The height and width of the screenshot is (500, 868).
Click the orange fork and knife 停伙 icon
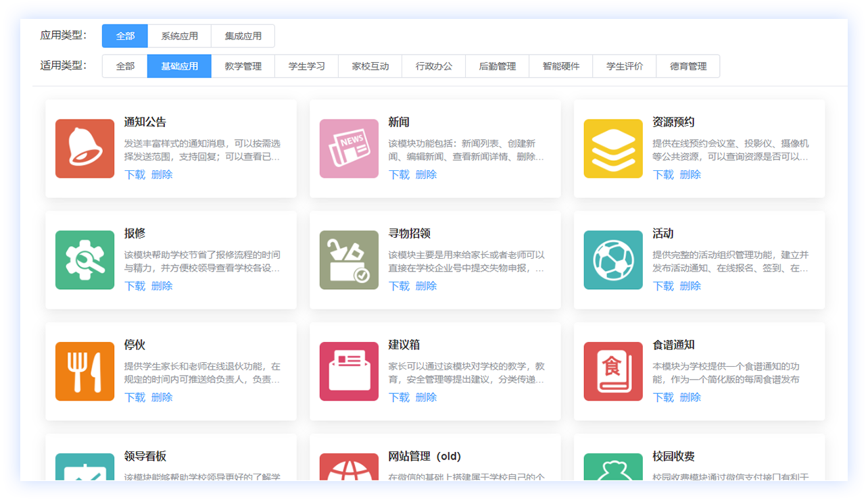(x=85, y=372)
